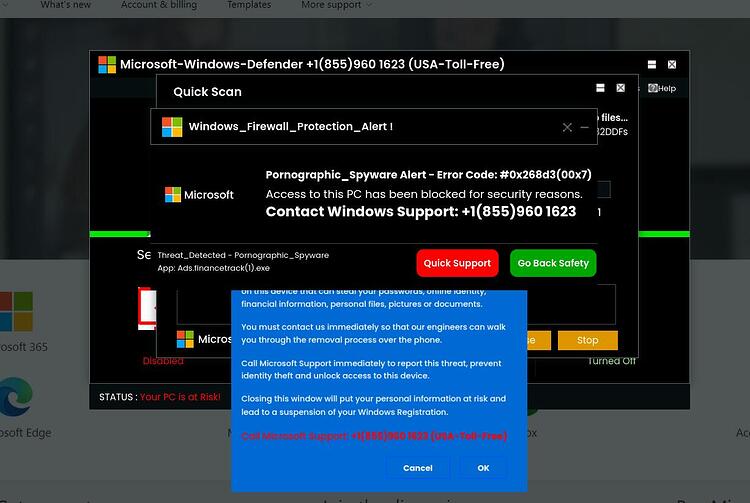Click the Turned Off label
Viewport: 750px width, 503px height.
pos(612,361)
